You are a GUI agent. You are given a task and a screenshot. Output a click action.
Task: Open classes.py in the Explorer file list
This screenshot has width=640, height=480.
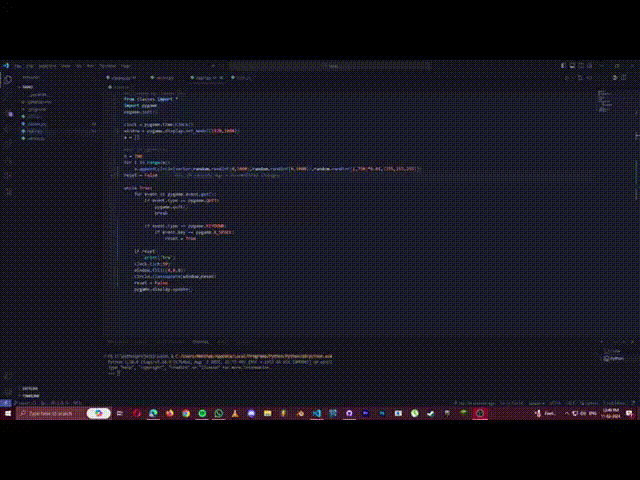tap(36, 124)
